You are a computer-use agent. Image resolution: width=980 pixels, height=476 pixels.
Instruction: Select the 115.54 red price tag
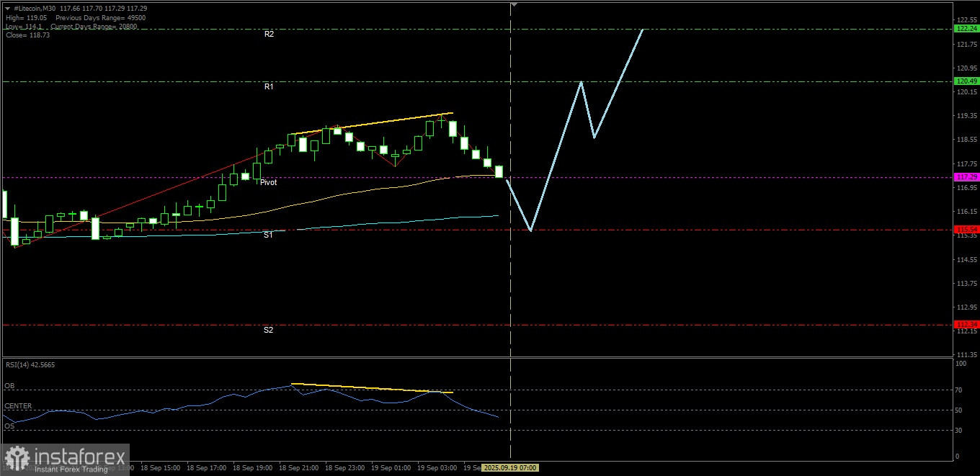click(966, 230)
